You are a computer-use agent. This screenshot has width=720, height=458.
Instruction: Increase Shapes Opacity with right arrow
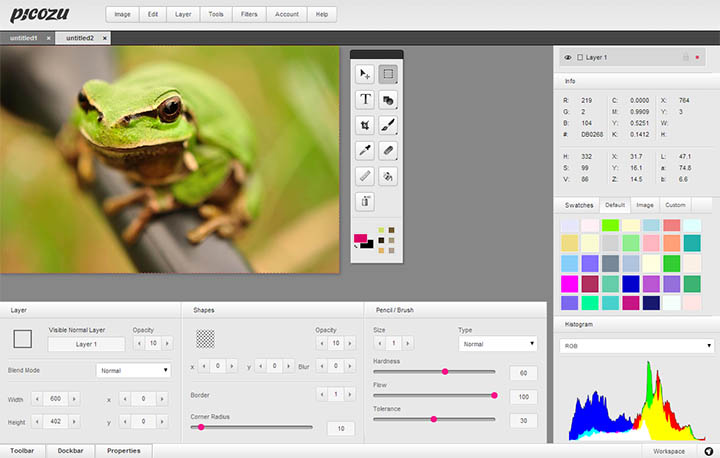[x=350, y=343]
